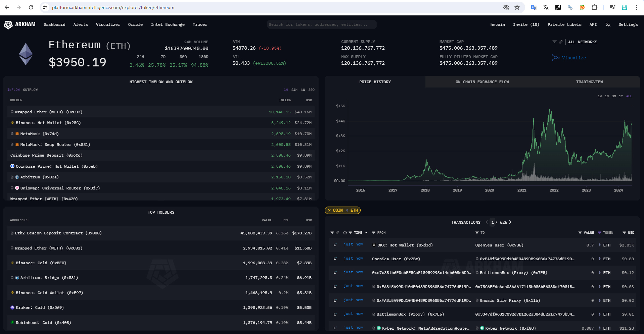Click chain link icon in transactions table header

pyautogui.click(x=337, y=233)
